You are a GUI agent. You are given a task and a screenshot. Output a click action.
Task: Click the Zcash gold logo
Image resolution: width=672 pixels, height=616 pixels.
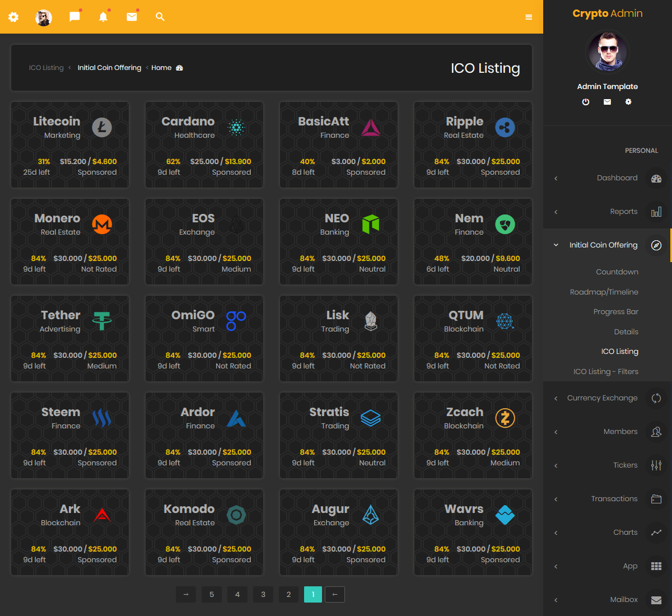coord(505,418)
